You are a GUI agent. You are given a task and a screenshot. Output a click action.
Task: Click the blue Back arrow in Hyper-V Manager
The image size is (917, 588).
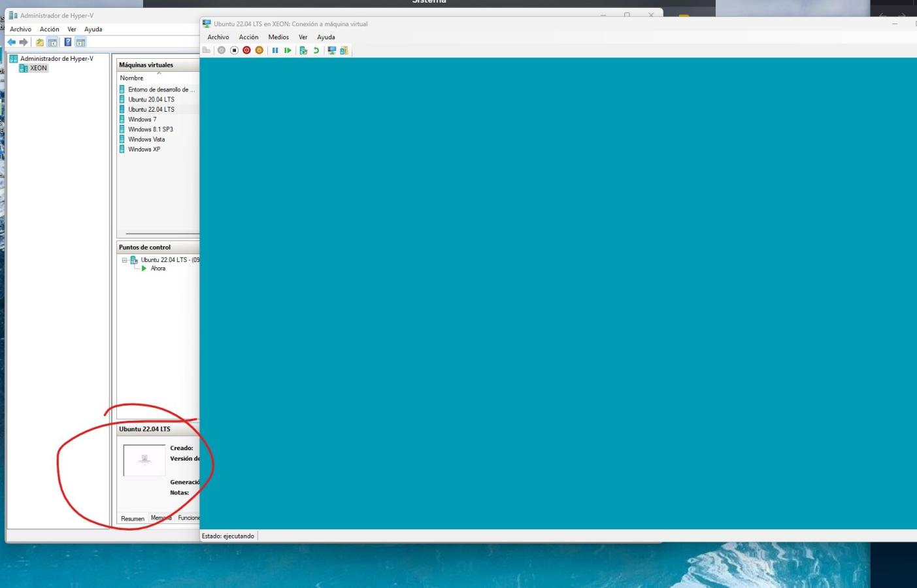pyautogui.click(x=11, y=42)
